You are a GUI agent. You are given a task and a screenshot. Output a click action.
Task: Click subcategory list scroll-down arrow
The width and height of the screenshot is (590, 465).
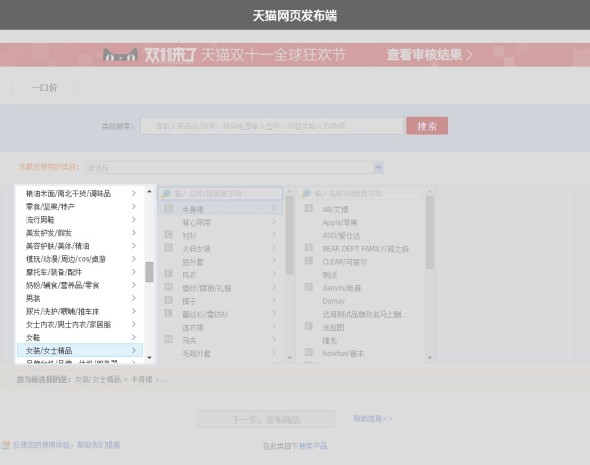click(289, 357)
